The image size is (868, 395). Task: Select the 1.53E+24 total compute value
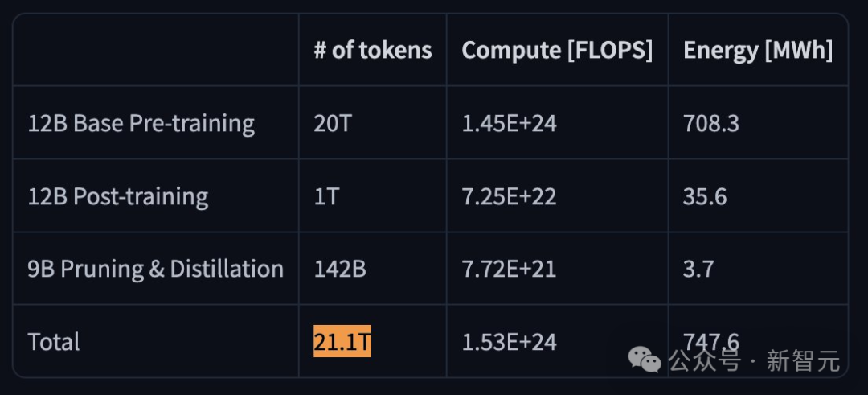509,342
